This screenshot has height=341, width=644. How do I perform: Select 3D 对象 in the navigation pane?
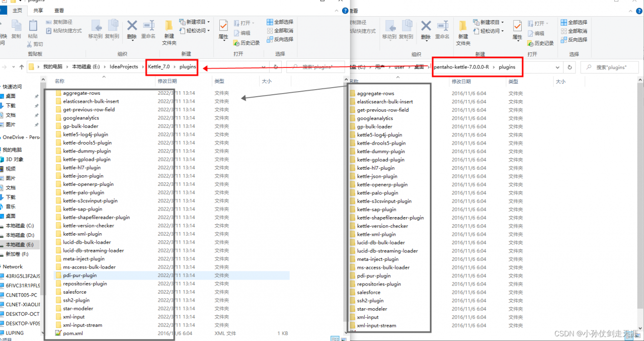pos(14,159)
